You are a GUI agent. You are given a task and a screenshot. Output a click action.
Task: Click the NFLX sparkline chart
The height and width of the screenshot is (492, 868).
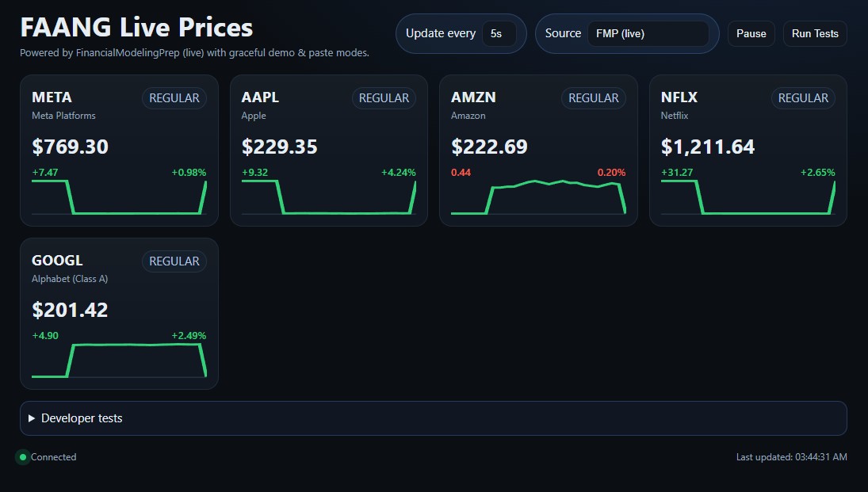coord(748,198)
